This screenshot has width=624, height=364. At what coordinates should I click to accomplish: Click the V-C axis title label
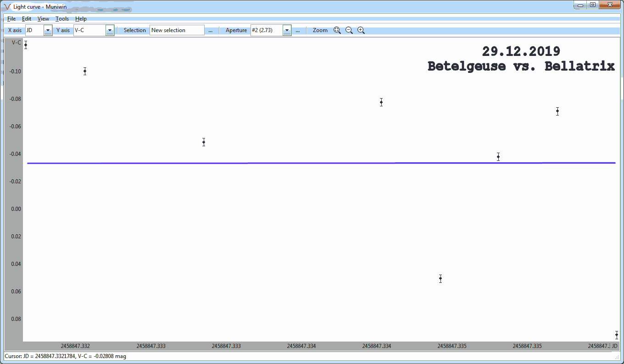pos(16,43)
